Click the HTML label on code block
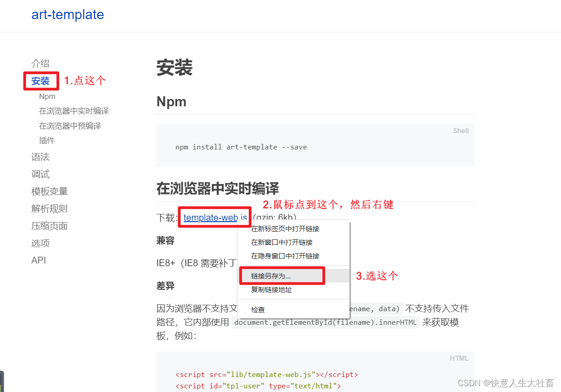Image resolution: width=561 pixels, height=392 pixels. [x=459, y=358]
